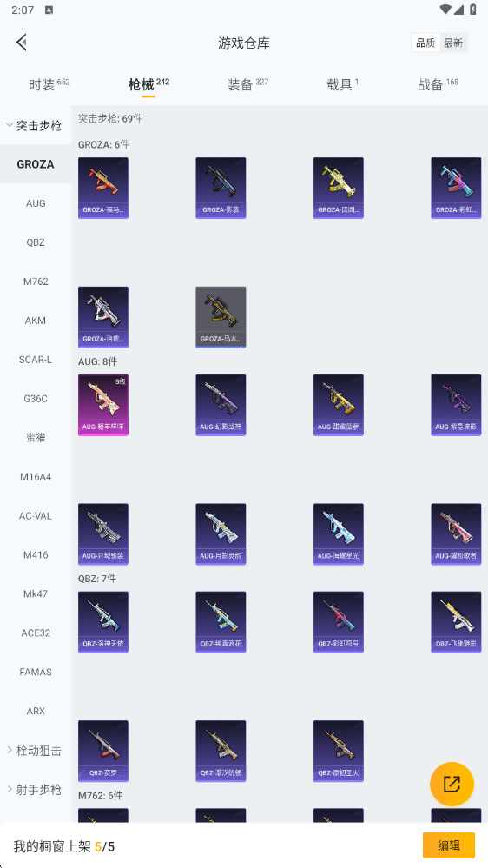Select M416 in the weapon sidebar
The image size is (488, 868).
[36, 554]
